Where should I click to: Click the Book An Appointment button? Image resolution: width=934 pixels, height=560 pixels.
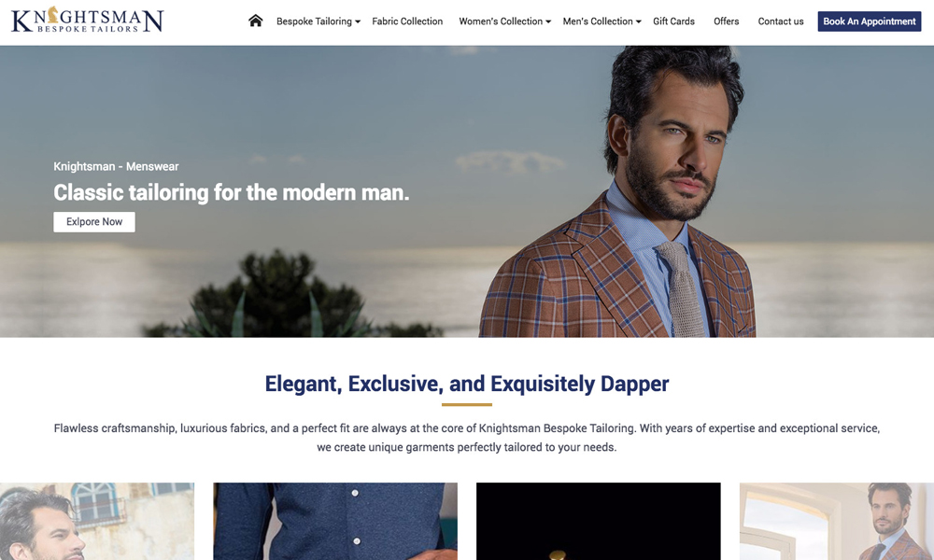point(869,21)
